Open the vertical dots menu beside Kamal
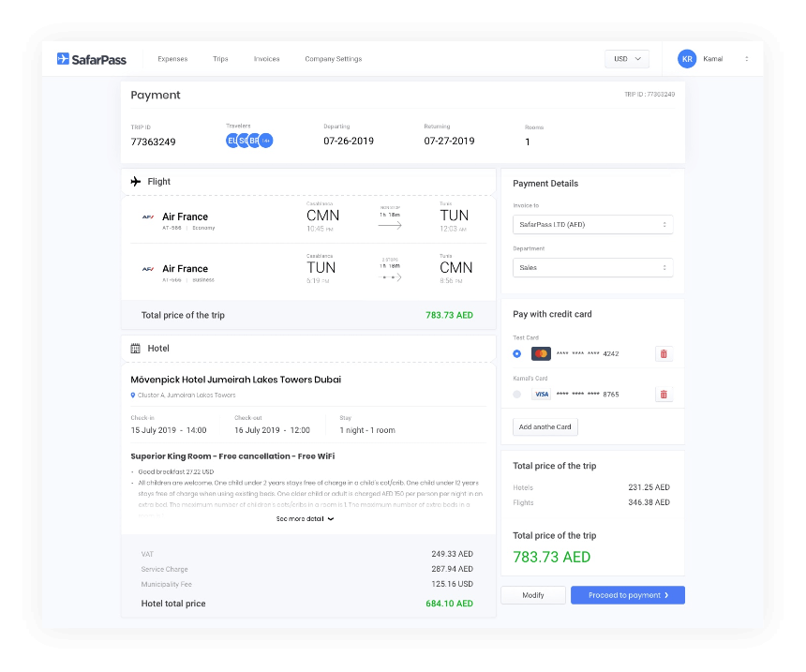This screenshot has width=806, height=672. click(x=746, y=59)
